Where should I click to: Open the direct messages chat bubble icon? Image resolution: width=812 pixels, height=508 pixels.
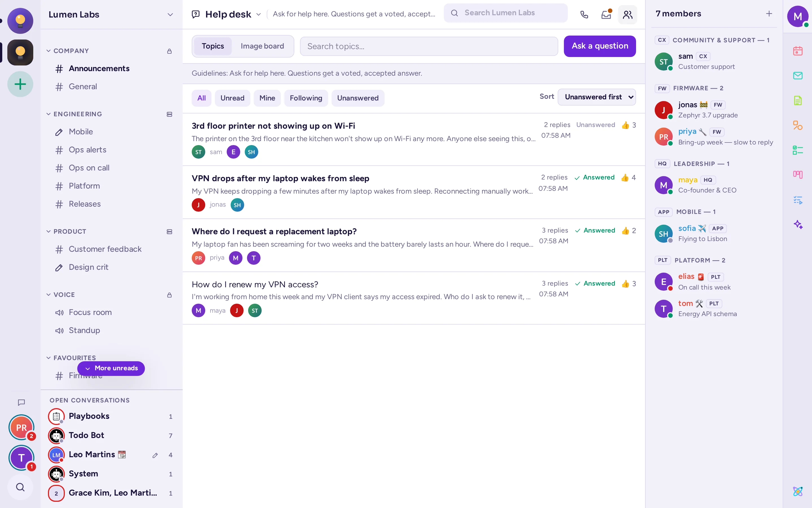(x=21, y=402)
